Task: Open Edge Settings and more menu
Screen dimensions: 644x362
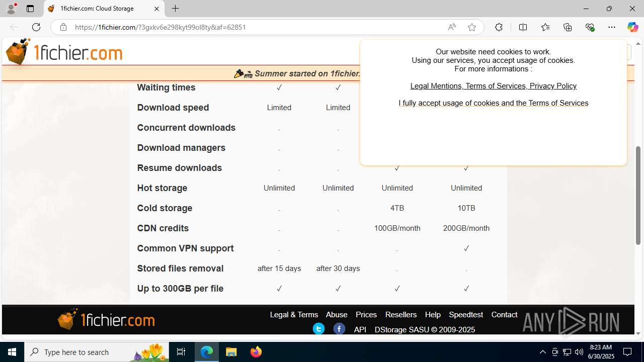Action: pos(612,27)
